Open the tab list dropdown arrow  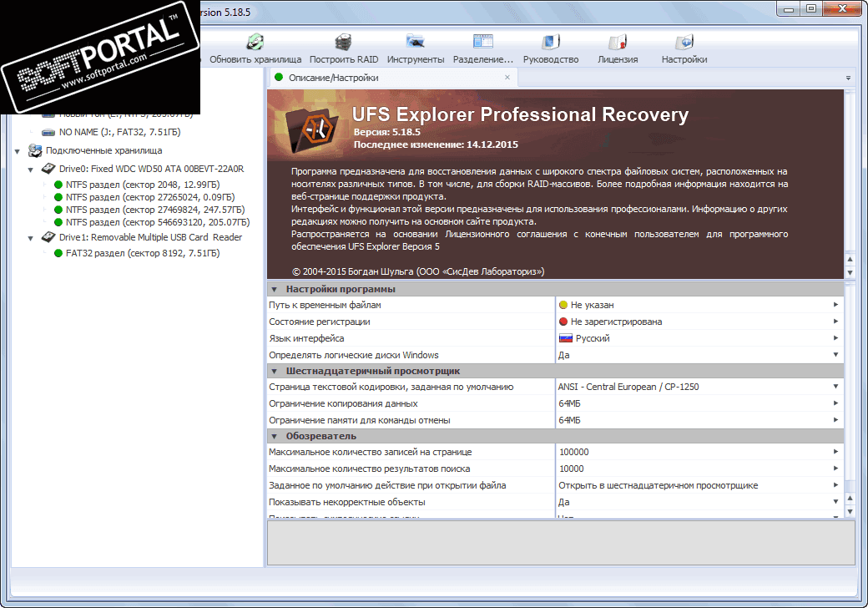[x=848, y=78]
